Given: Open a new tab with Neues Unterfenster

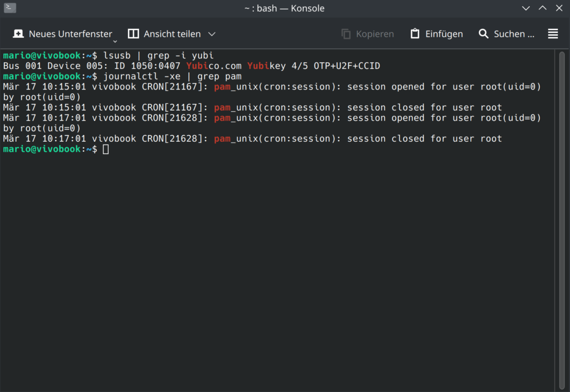Looking at the screenshot, I should click(62, 34).
